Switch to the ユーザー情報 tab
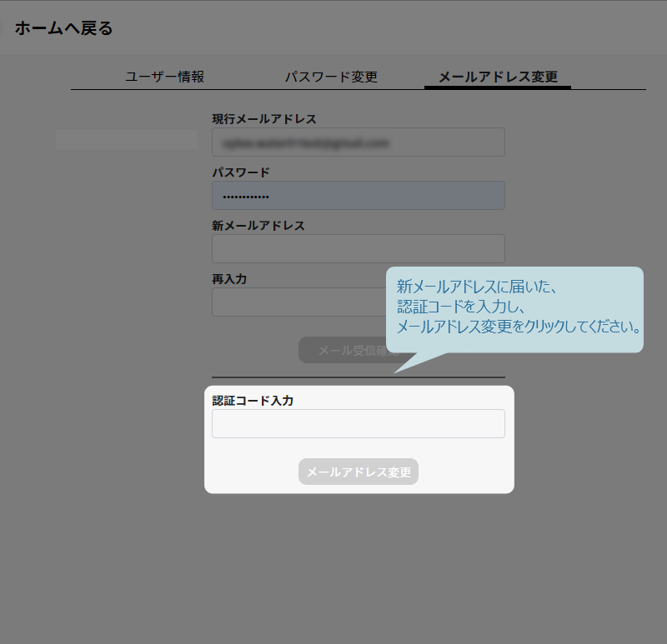The height and width of the screenshot is (644, 667). click(x=164, y=77)
